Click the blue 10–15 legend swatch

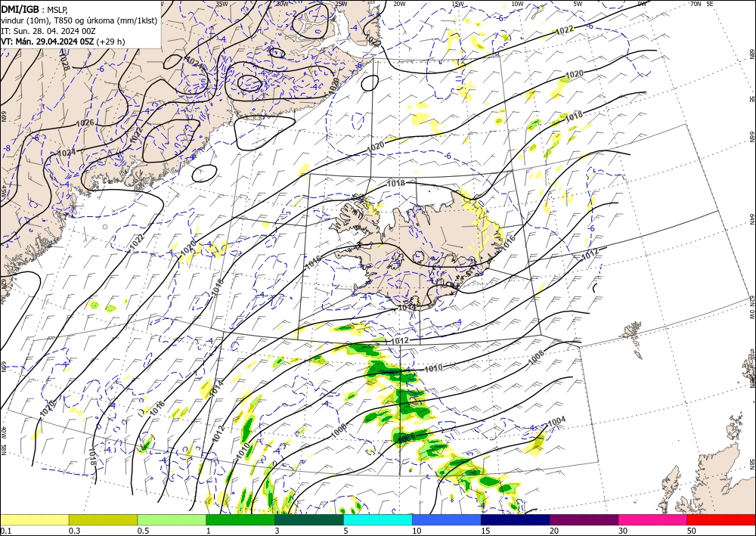[447, 519]
